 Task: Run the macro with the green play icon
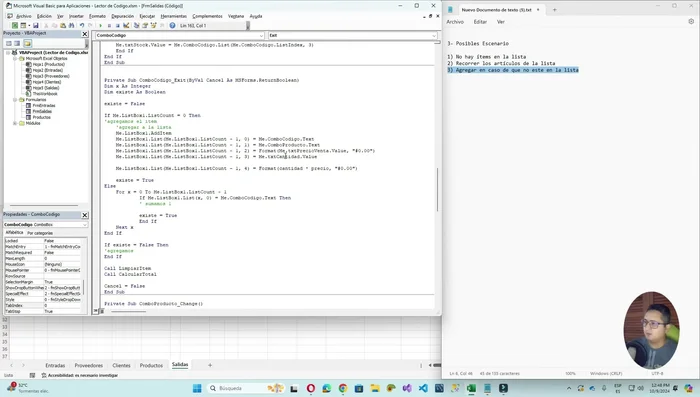[x=100, y=25]
